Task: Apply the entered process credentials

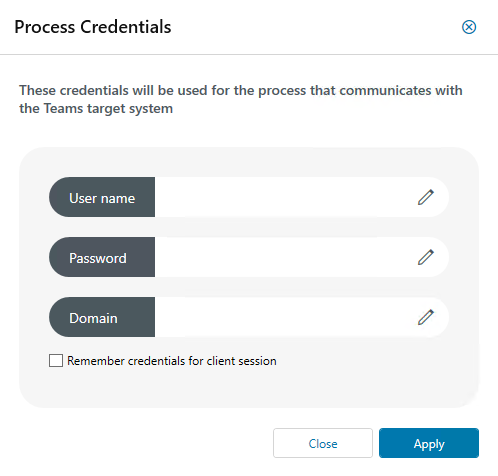Action: point(429,443)
